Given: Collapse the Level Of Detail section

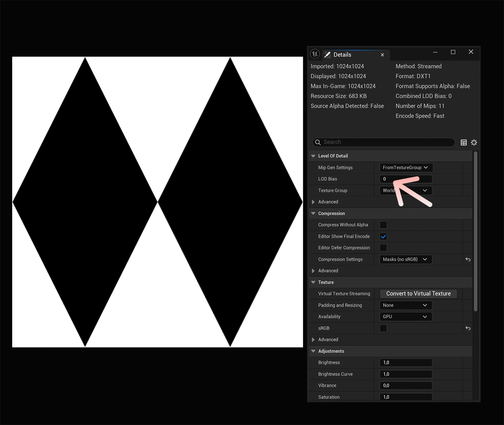Looking at the screenshot, I should pos(313,156).
